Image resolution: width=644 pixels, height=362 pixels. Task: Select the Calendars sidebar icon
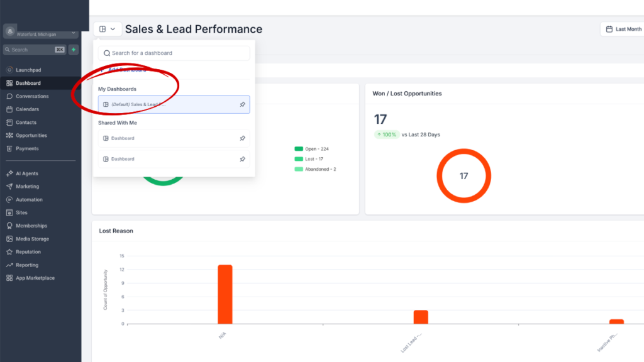click(x=28, y=109)
